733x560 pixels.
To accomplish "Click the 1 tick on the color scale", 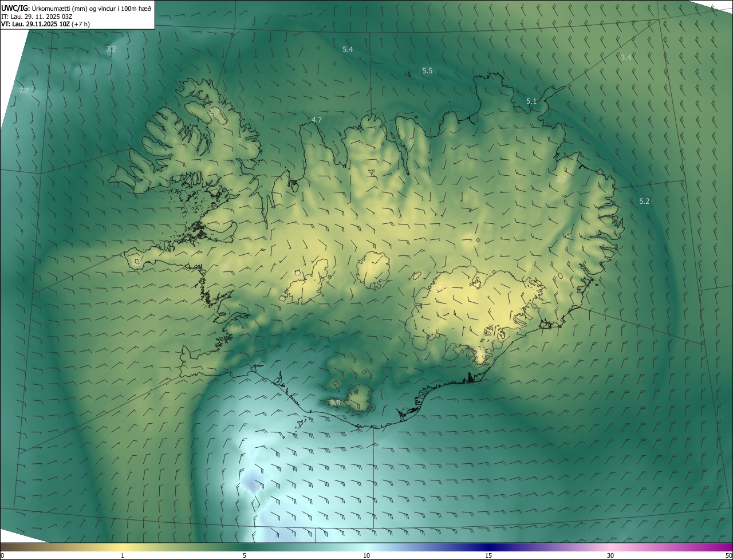I will pyautogui.click(x=123, y=555).
